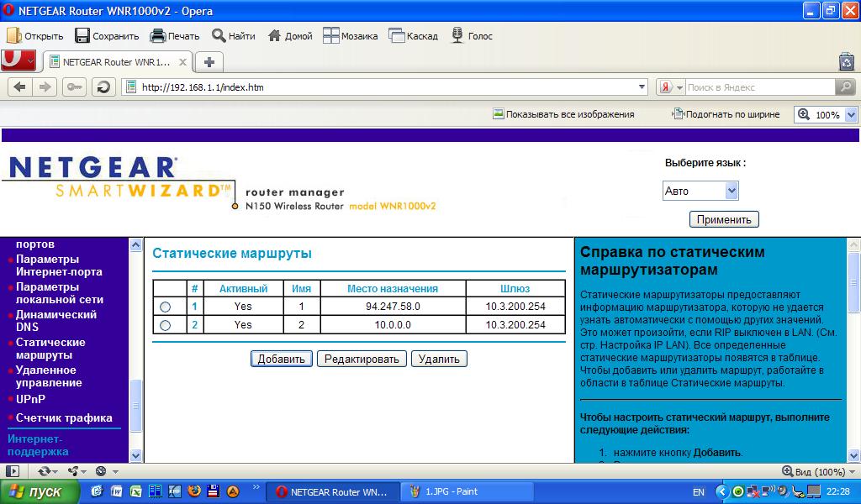Click the Печать printer toolbar icon
The width and height of the screenshot is (861, 504).
tap(158, 35)
